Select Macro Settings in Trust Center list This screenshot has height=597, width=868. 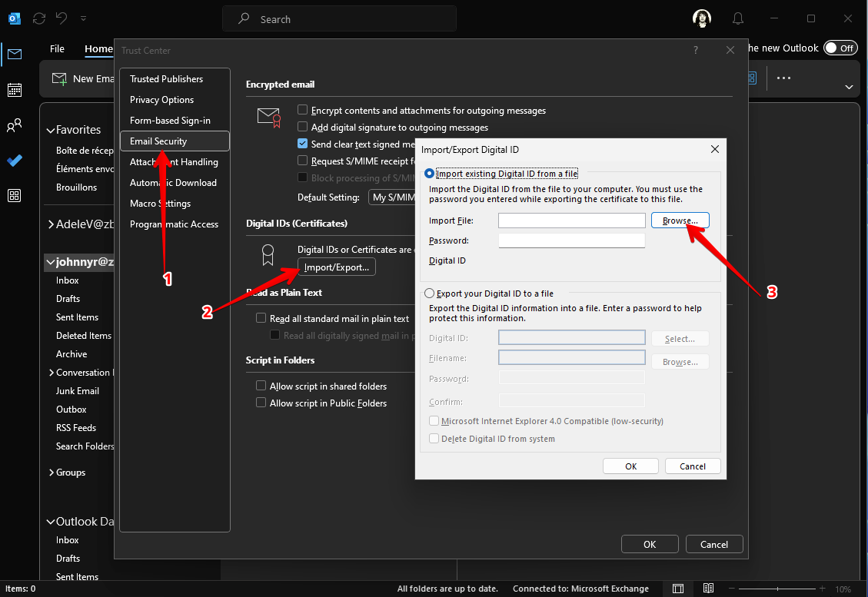click(x=160, y=204)
